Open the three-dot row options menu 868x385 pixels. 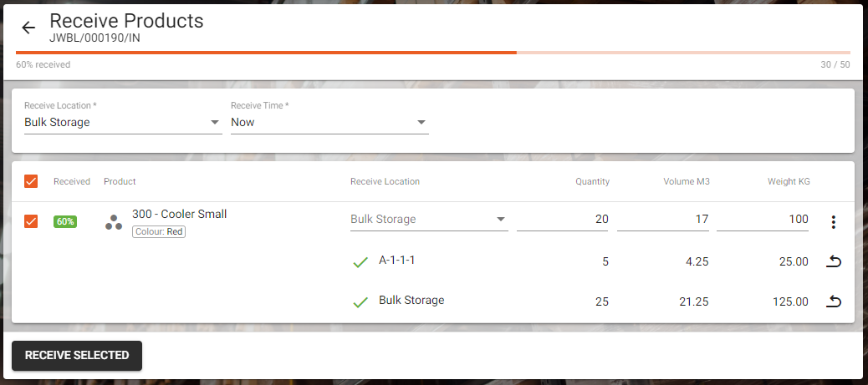tap(833, 222)
